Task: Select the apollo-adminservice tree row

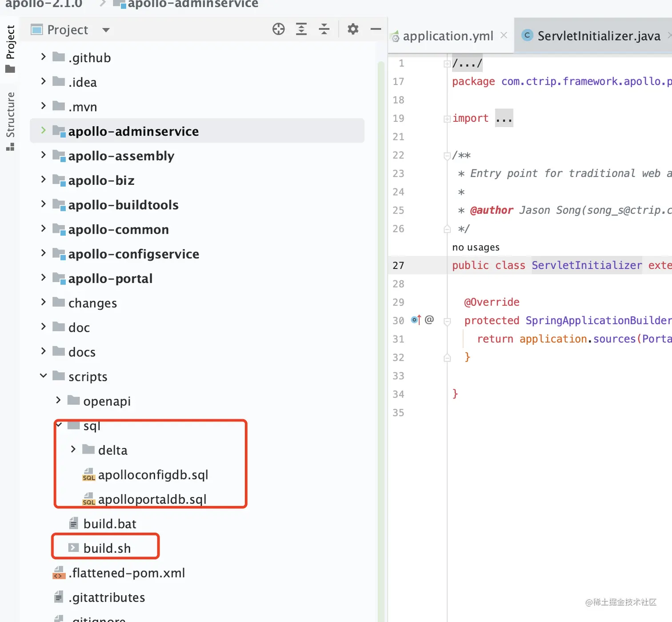Action: [197, 131]
